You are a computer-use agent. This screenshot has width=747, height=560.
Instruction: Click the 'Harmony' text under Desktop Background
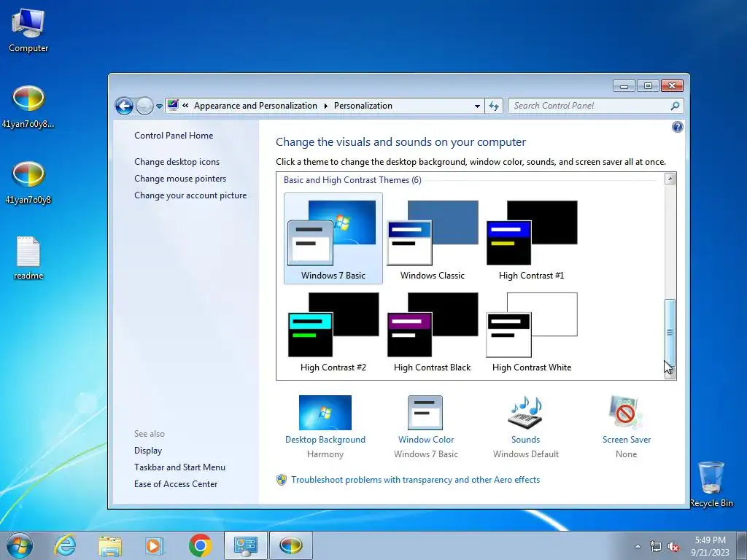[325, 454]
